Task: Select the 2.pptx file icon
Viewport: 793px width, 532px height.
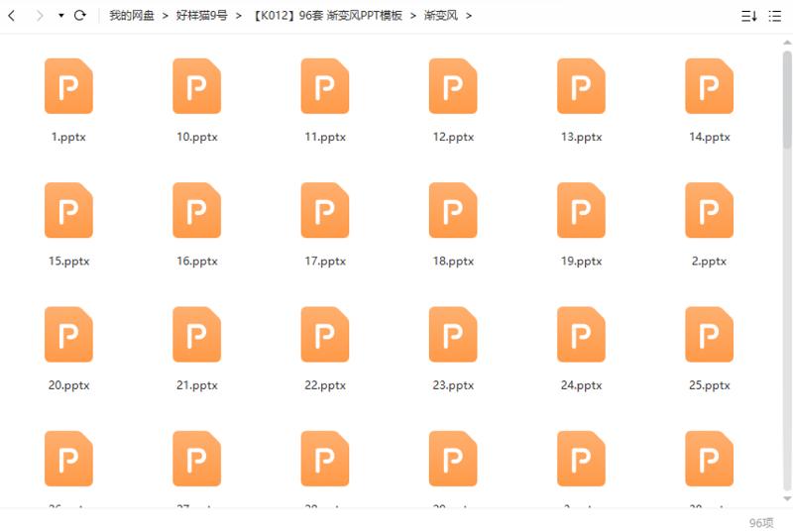Action: 709,210
